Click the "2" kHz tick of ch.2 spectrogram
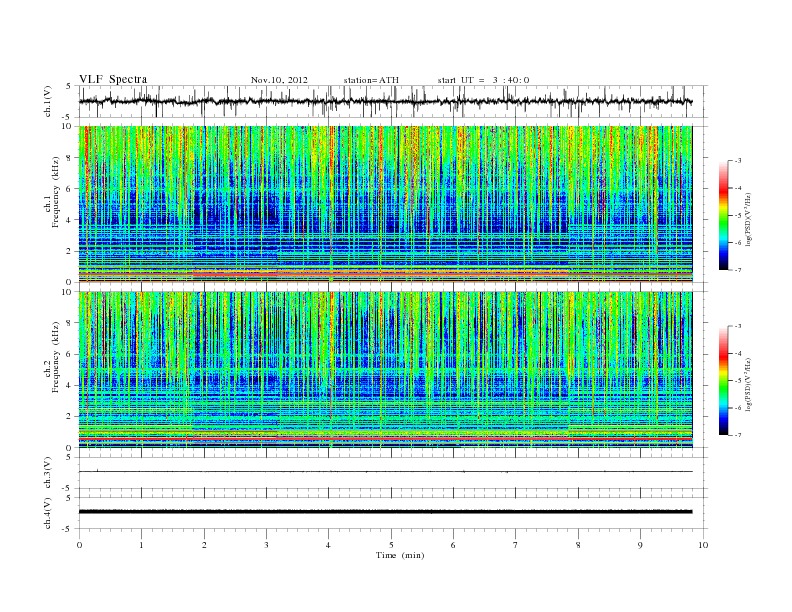 pyautogui.click(x=70, y=417)
